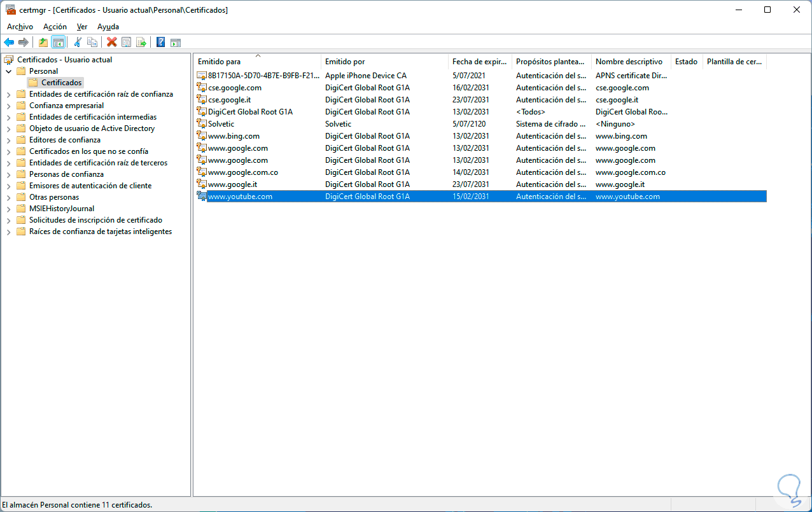Click the www.bing.com certificate icon
The image size is (812, 512).
(202, 136)
